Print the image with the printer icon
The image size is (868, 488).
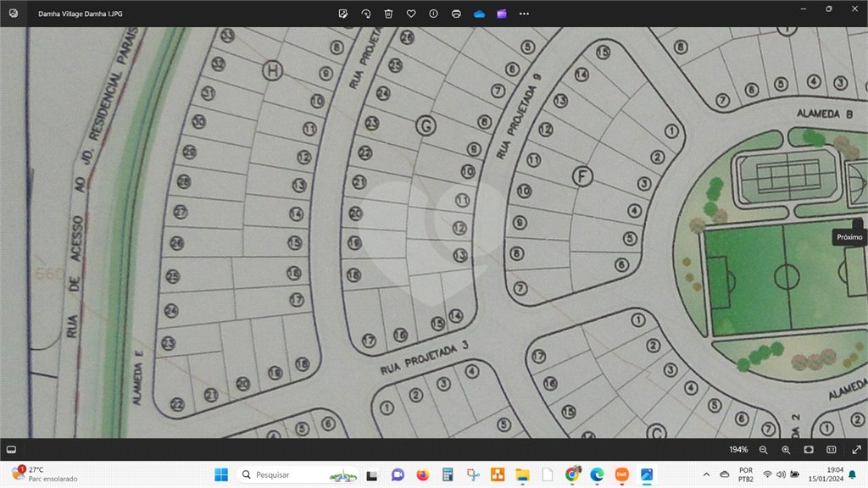tap(456, 14)
